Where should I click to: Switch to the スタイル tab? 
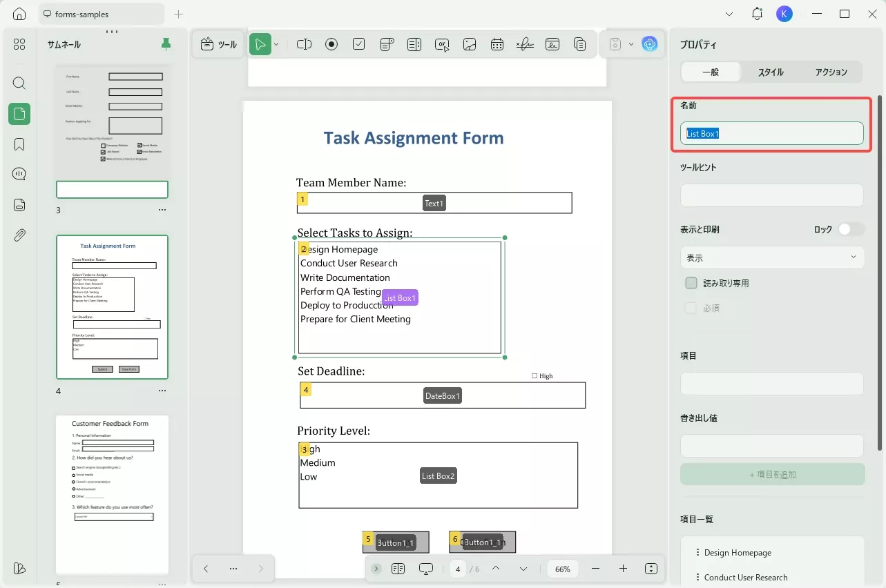pyautogui.click(x=771, y=72)
